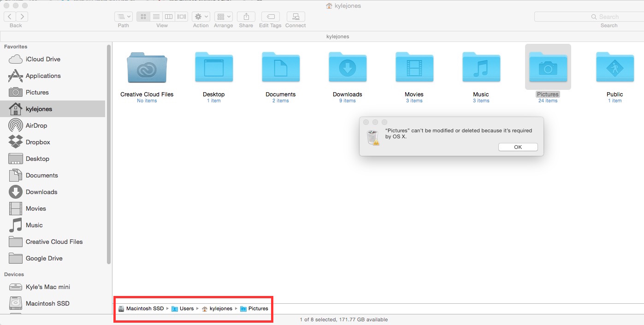Click the Edit Tags toolbar button
Screen dimensions: 644x325
coord(270,17)
